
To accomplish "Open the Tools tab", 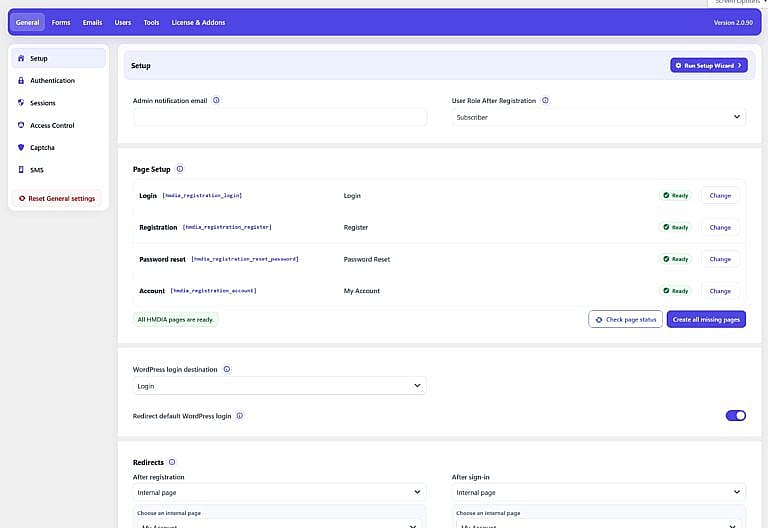I will click(x=151, y=23).
